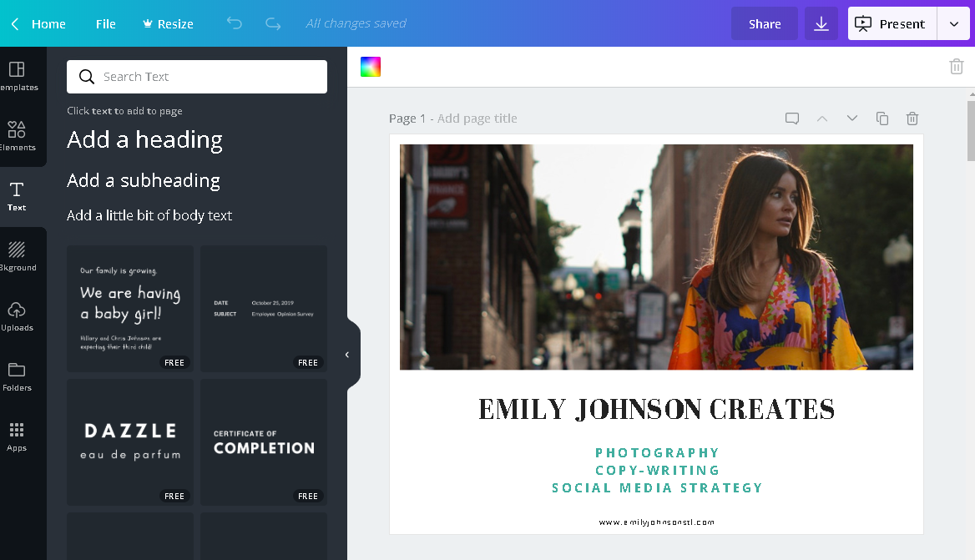
Task: Move Page 1 down
Action: [x=852, y=118]
